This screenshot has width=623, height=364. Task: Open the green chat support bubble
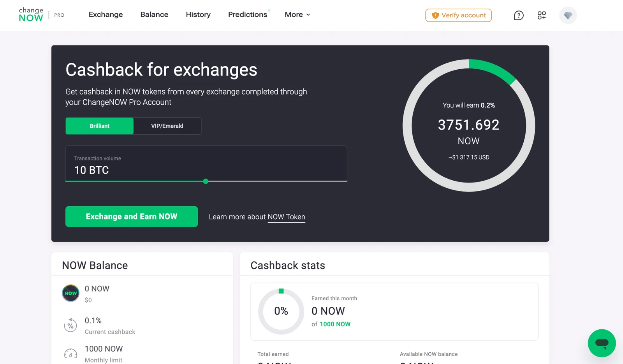pos(602,343)
